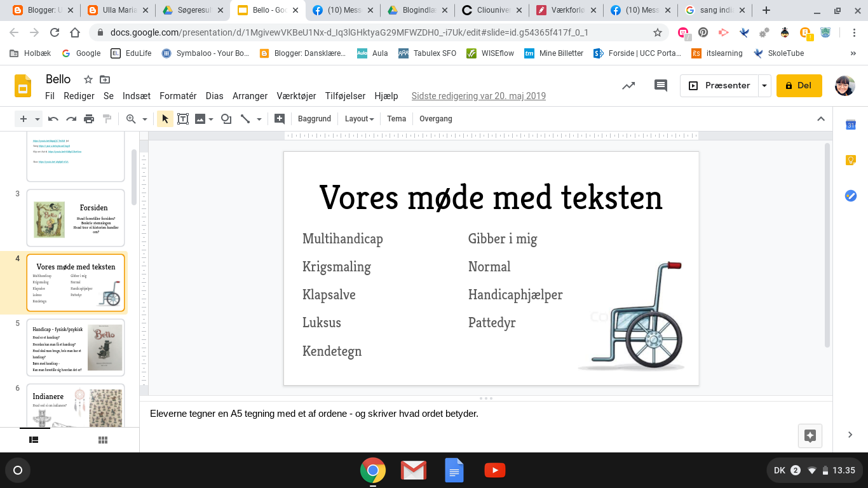
Task: Move Bello presentation to a folder
Action: point(105,79)
